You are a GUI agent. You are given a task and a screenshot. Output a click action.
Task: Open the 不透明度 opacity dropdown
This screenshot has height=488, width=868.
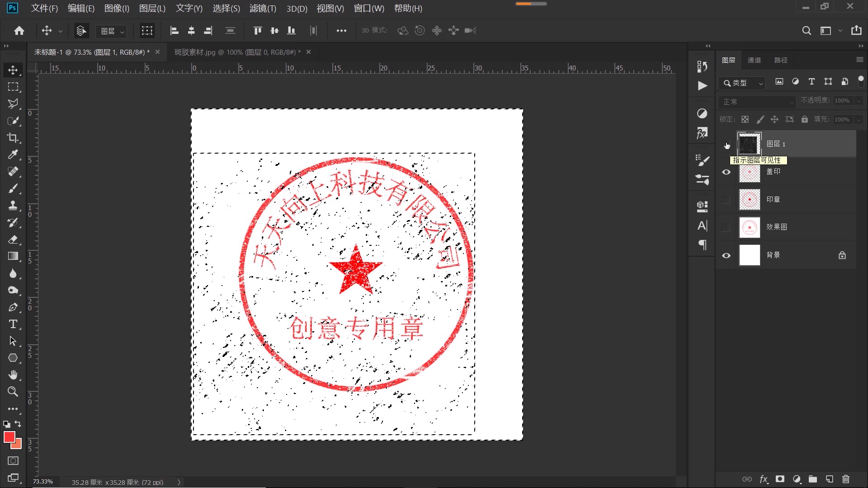pos(858,100)
